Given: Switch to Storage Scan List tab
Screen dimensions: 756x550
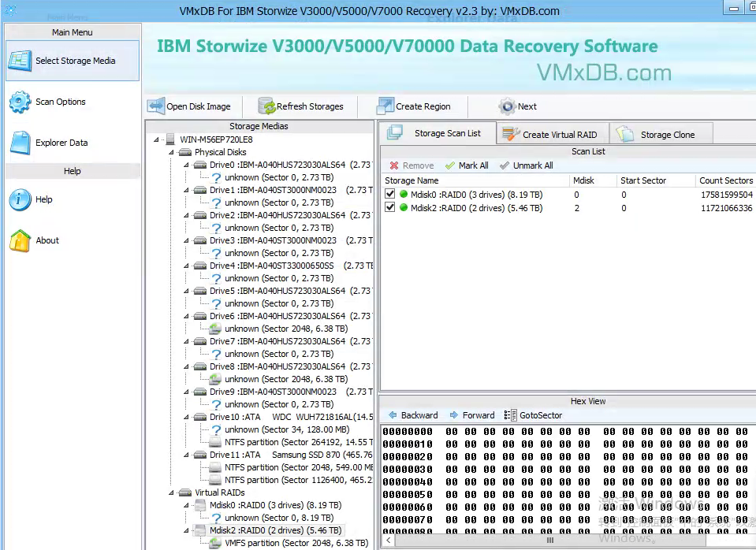Looking at the screenshot, I should pyautogui.click(x=438, y=133).
